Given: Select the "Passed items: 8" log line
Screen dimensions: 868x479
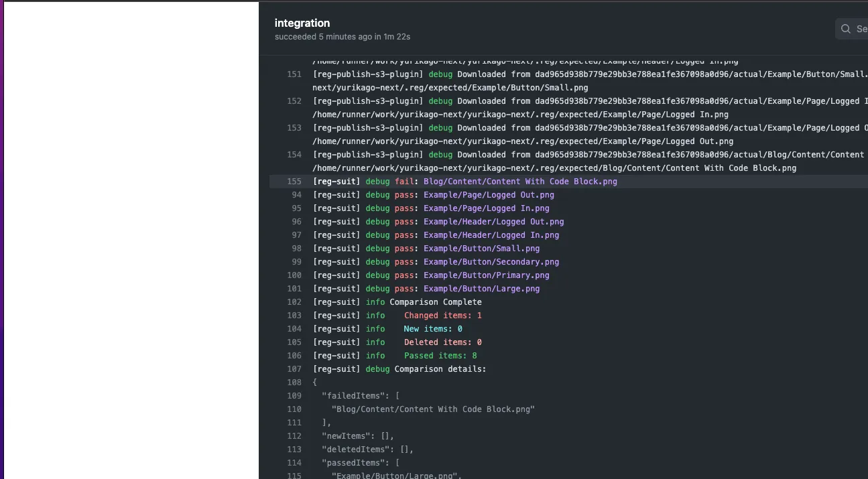Looking at the screenshot, I should point(440,356).
